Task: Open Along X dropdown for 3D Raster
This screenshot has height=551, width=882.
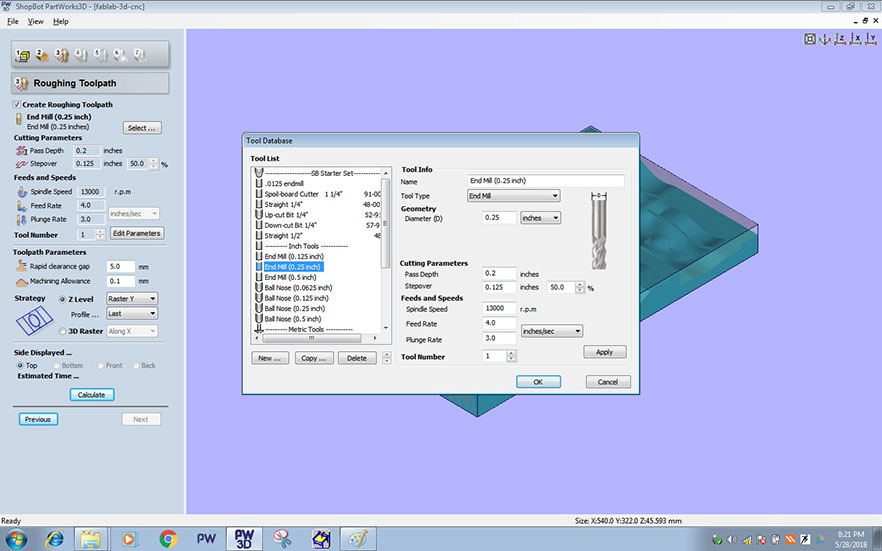Action: click(132, 331)
